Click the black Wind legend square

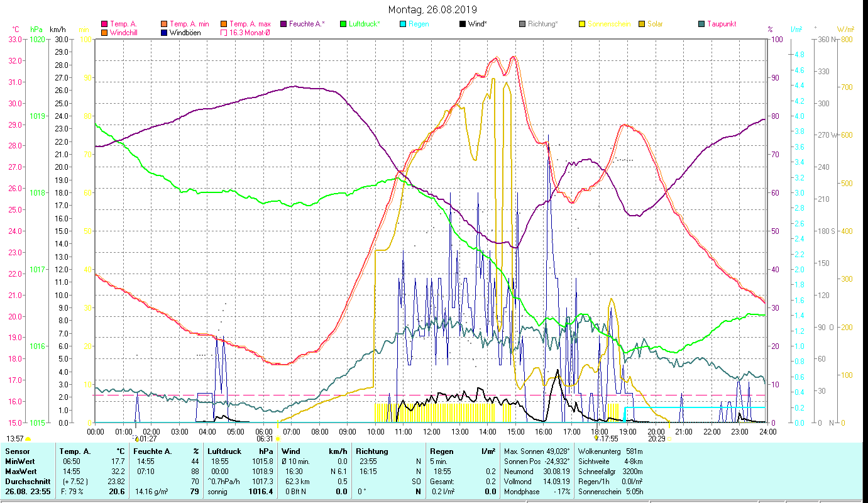[x=463, y=24]
